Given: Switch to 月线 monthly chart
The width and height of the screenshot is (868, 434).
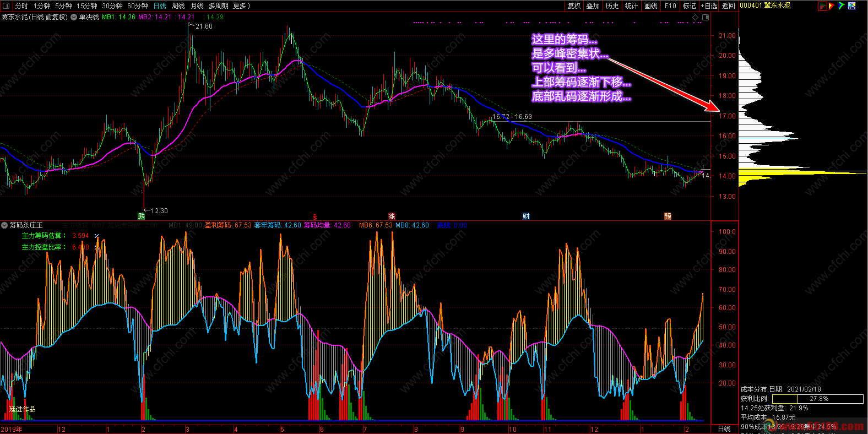Looking at the screenshot, I should click(197, 6).
